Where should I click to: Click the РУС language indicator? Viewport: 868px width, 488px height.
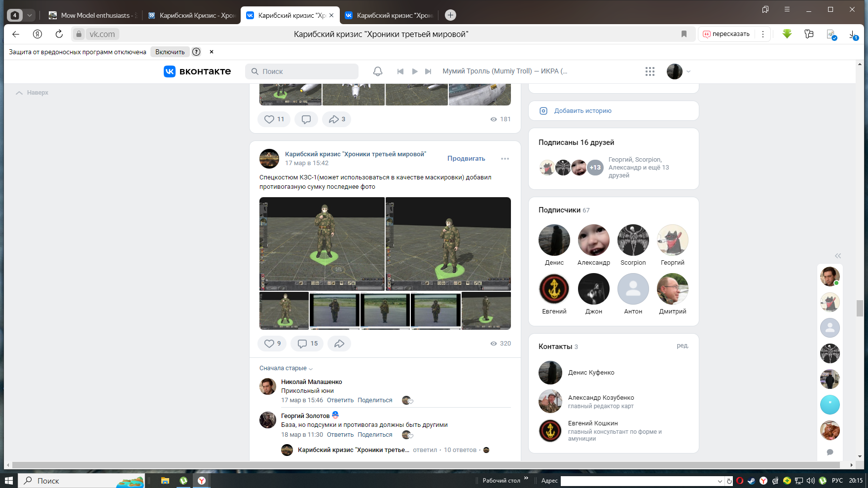click(837, 481)
